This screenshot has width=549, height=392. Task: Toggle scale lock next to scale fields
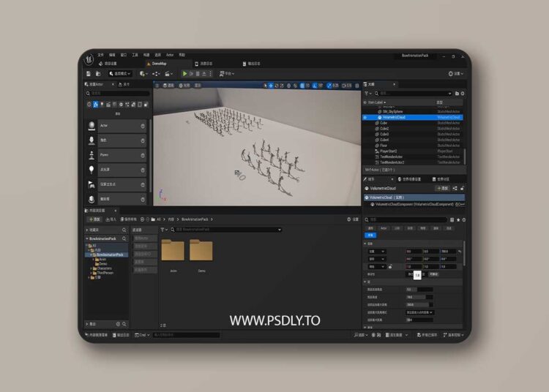[x=390, y=266]
